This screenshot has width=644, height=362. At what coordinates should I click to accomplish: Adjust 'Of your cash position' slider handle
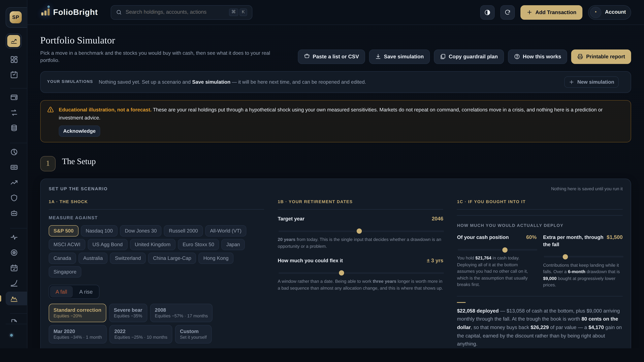pos(505,250)
